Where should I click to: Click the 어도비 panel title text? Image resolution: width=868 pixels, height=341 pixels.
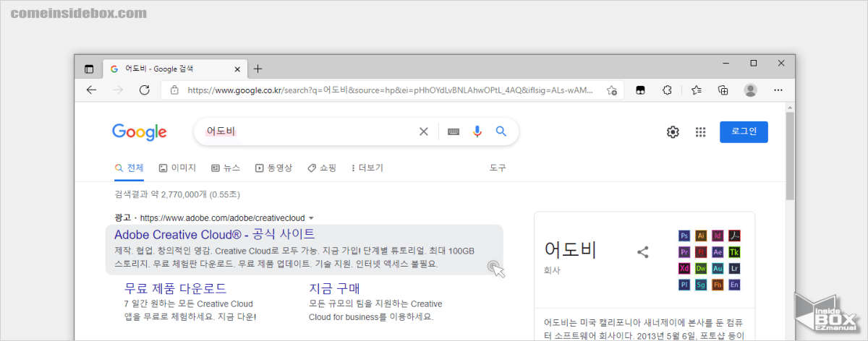[571, 249]
